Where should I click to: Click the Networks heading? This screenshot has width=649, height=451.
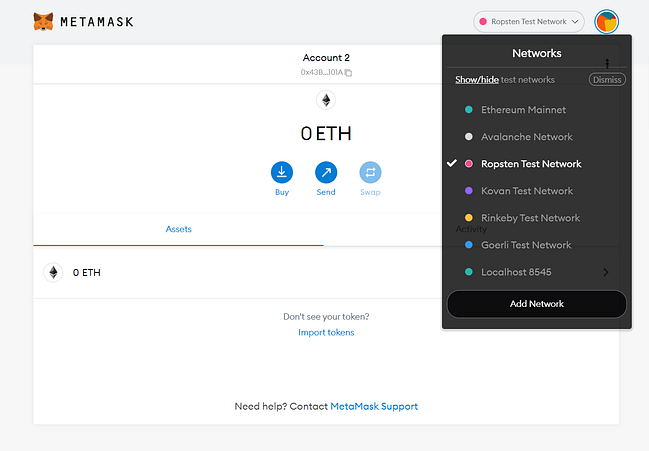[x=537, y=53]
